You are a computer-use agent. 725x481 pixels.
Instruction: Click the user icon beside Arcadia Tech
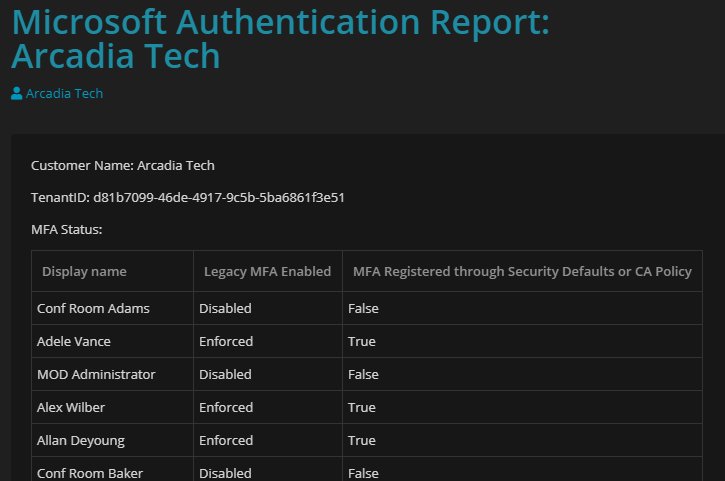click(17, 93)
